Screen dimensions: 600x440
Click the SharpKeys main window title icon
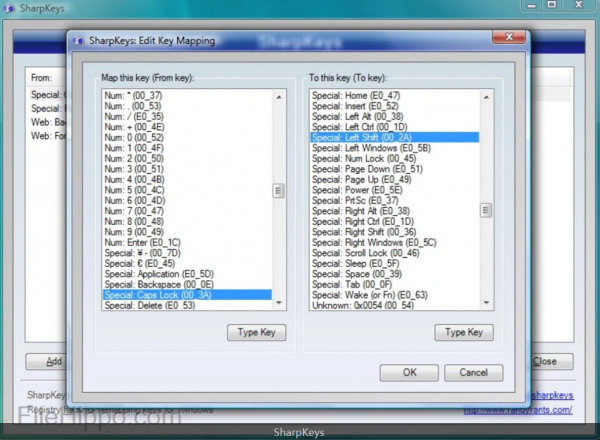pos(9,8)
